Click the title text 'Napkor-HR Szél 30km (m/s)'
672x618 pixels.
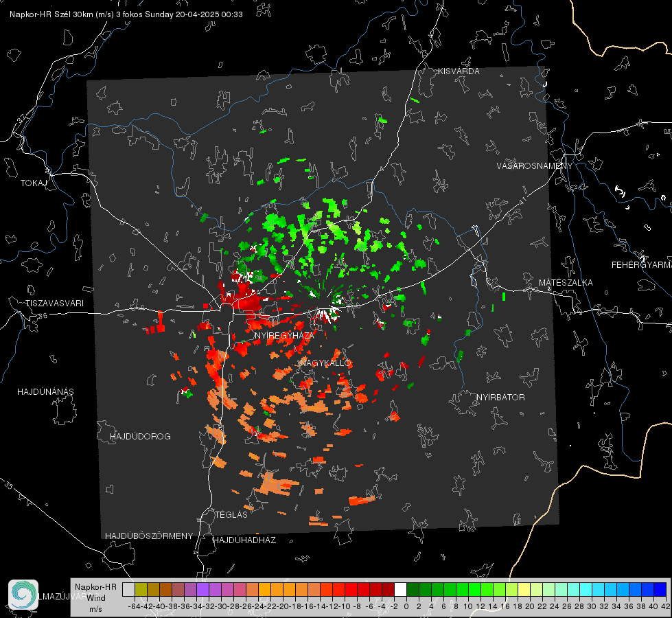pyautogui.click(x=62, y=14)
